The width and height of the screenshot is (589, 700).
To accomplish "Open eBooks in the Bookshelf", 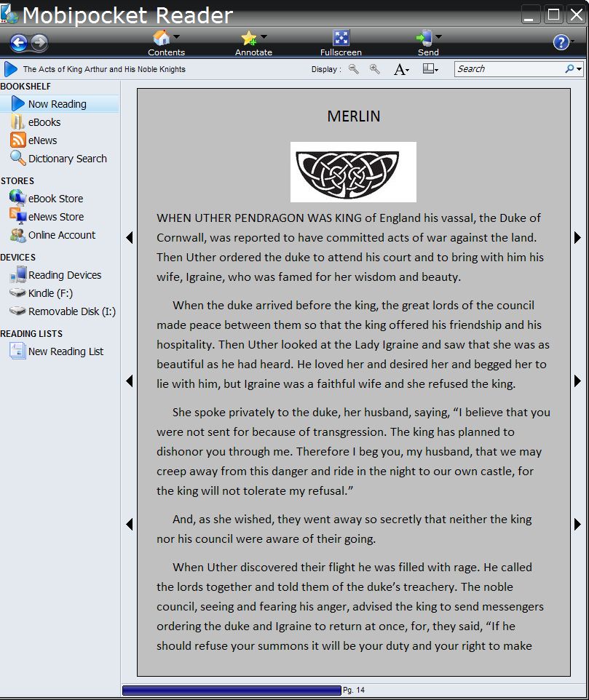I will click(44, 122).
